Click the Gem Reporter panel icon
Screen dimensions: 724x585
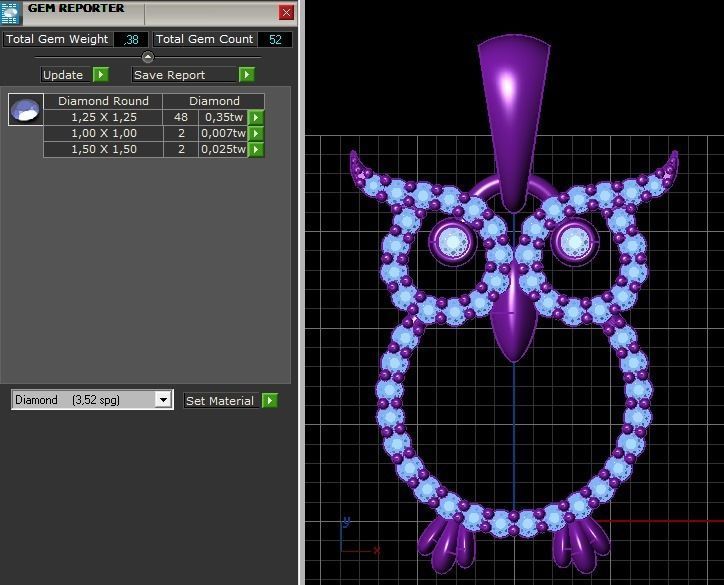pyautogui.click(x=11, y=12)
